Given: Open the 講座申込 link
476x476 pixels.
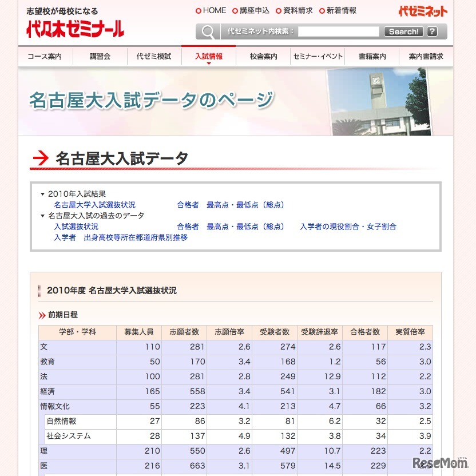Looking at the screenshot, I should [255, 11].
